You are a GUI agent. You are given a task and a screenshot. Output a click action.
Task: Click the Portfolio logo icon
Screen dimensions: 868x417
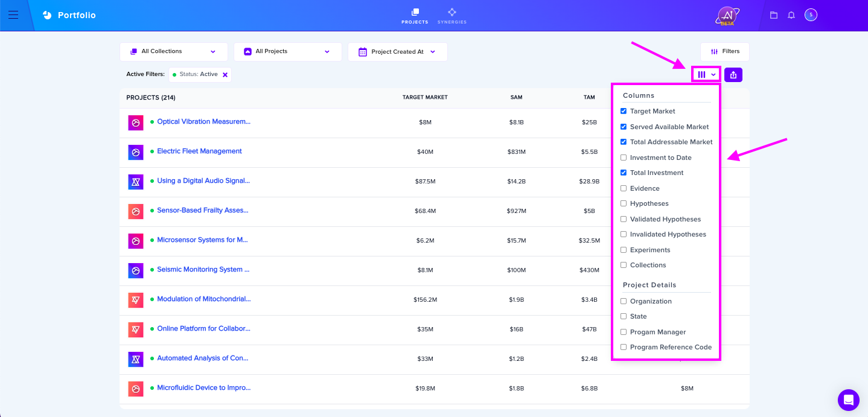pos(47,15)
